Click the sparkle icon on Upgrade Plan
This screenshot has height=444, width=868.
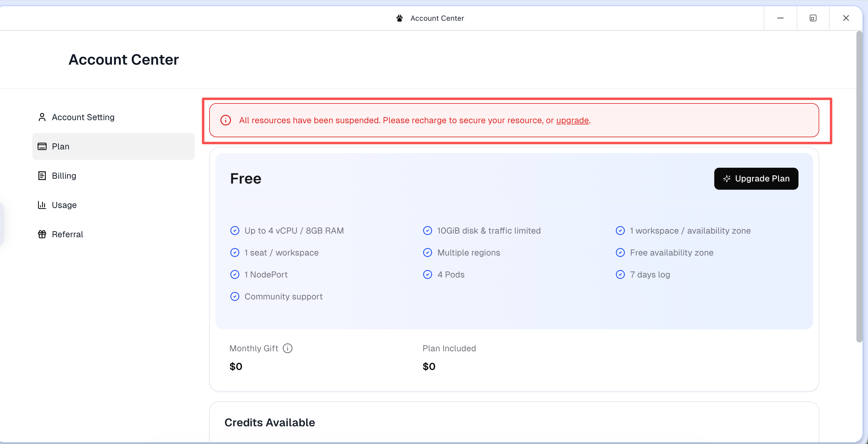[727, 178]
